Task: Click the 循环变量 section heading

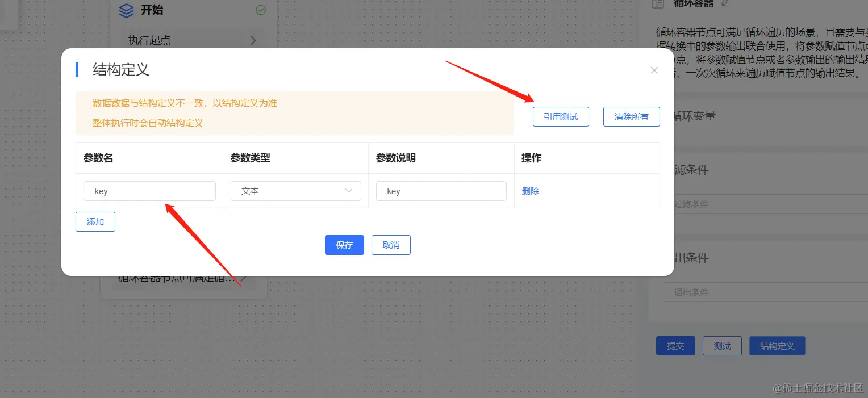Action: coord(694,116)
